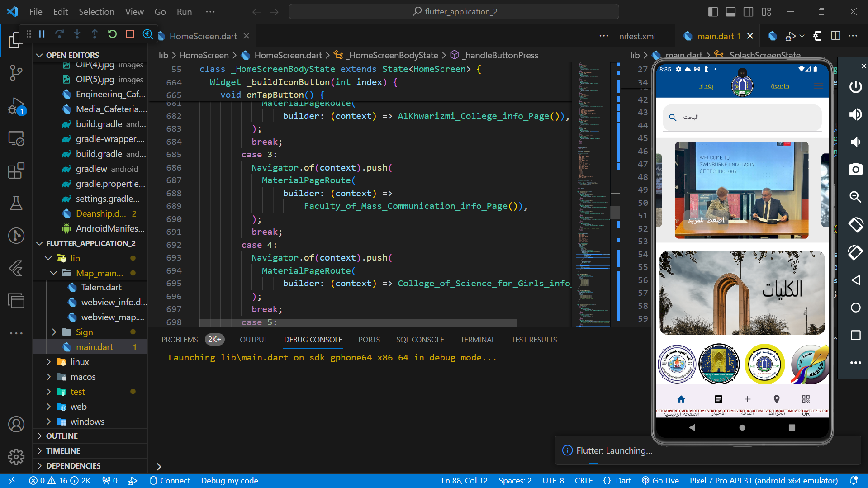The width and height of the screenshot is (868, 488).
Task: Toggle the primary side bar layout
Action: tap(713, 12)
